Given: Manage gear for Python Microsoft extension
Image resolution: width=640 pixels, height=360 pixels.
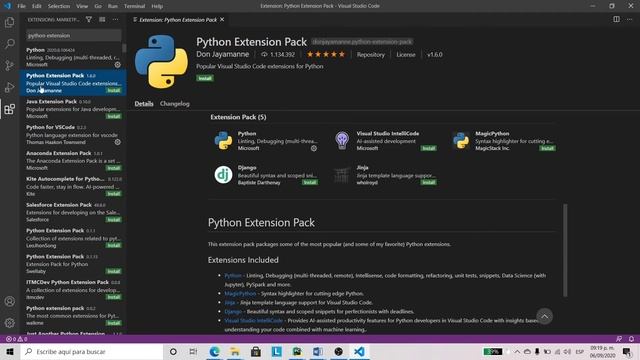Looking at the screenshot, I should (118, 64).
